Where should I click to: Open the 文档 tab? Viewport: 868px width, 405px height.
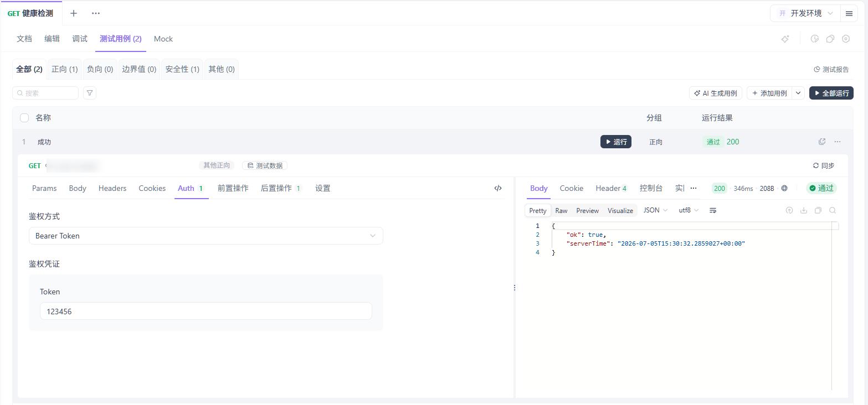tap(24, 39)
